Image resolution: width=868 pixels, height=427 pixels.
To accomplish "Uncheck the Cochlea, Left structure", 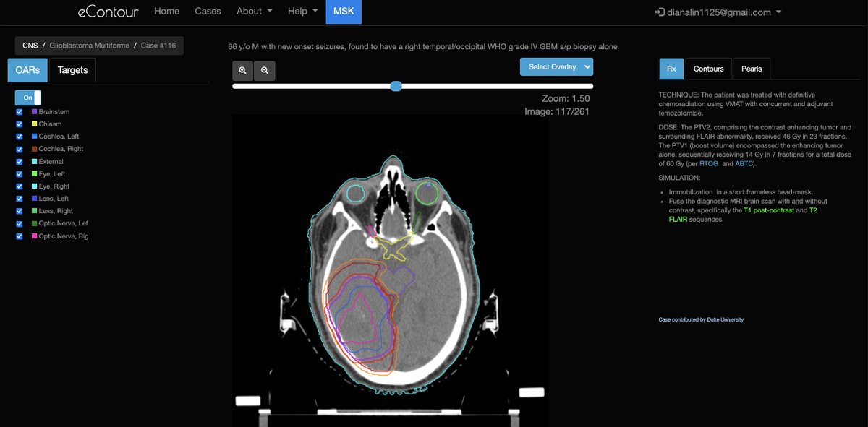I will (19, 136).
